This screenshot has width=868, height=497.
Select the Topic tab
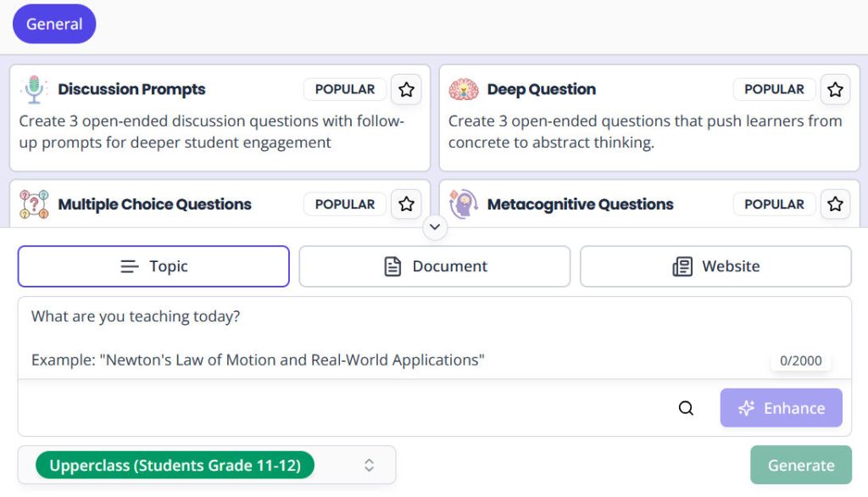[153, 266]
